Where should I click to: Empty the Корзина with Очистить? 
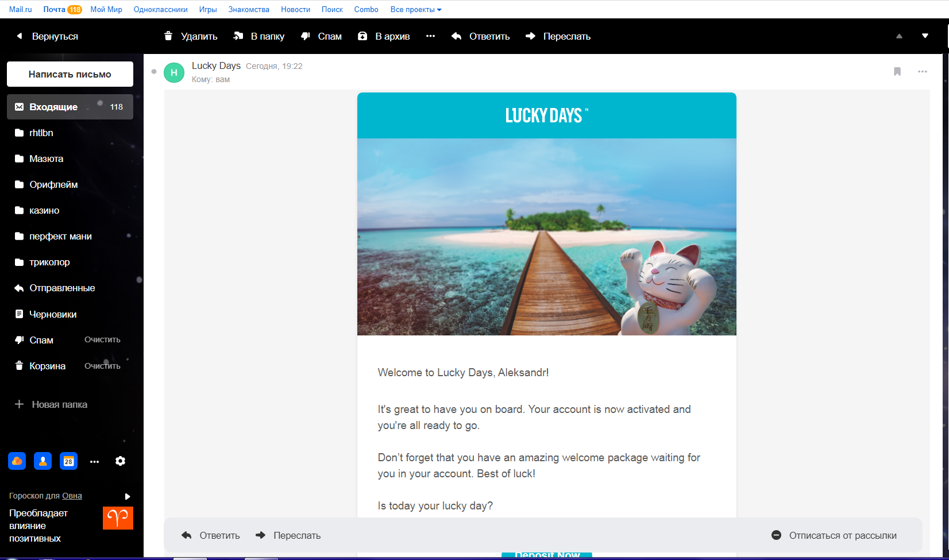[102, 366]
